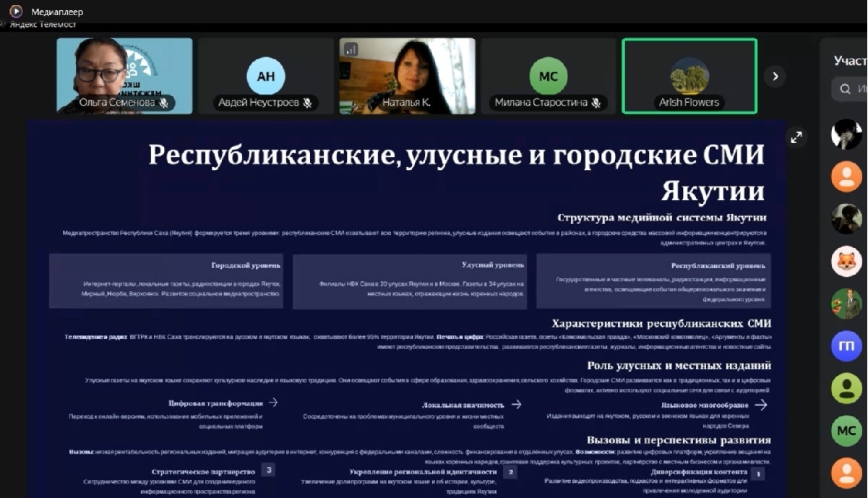Click arrow next to Цифровая трансформация
Image resolution: width=868 pixels, height=498 pixels.
point(272,403)
